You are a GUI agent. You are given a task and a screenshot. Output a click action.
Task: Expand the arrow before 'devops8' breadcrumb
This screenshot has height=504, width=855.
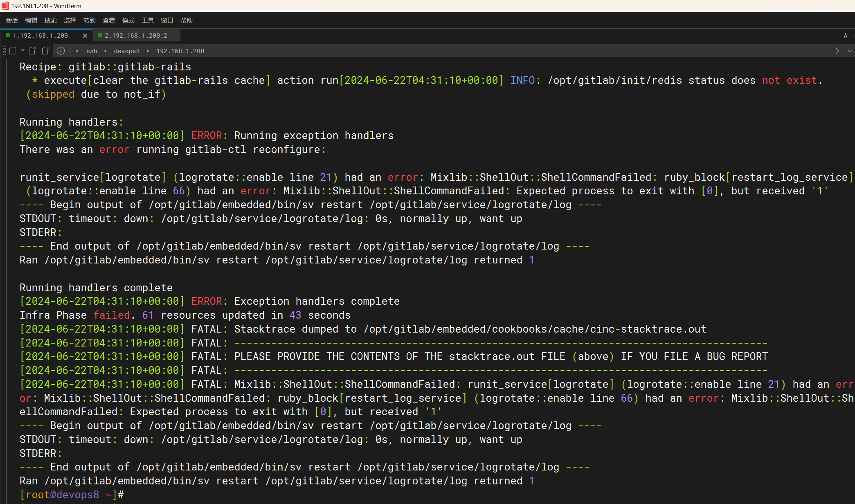tap(106, 51)
